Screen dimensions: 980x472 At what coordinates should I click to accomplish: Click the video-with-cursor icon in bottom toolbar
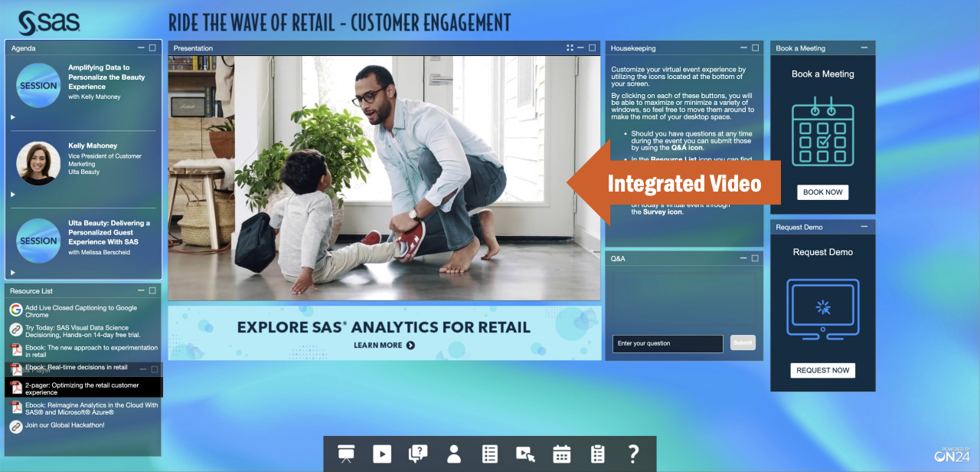click(x=526, y=454)
